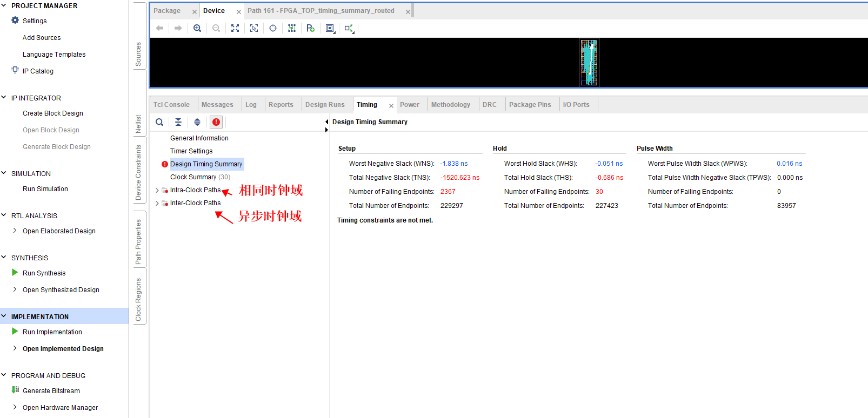Toggle the Routing Resources icon
This screenshot has height=418, width=868.
(x=292, y=28)
